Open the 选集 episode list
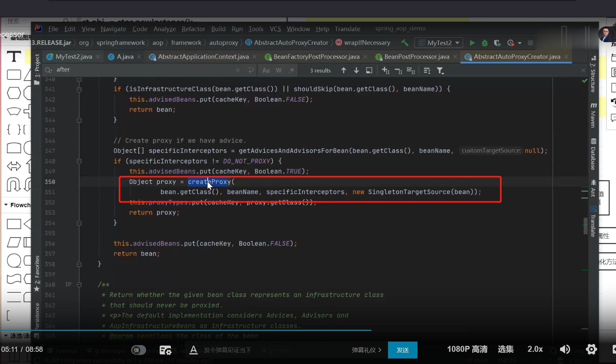The image size is (616, 364). [506, 349]
